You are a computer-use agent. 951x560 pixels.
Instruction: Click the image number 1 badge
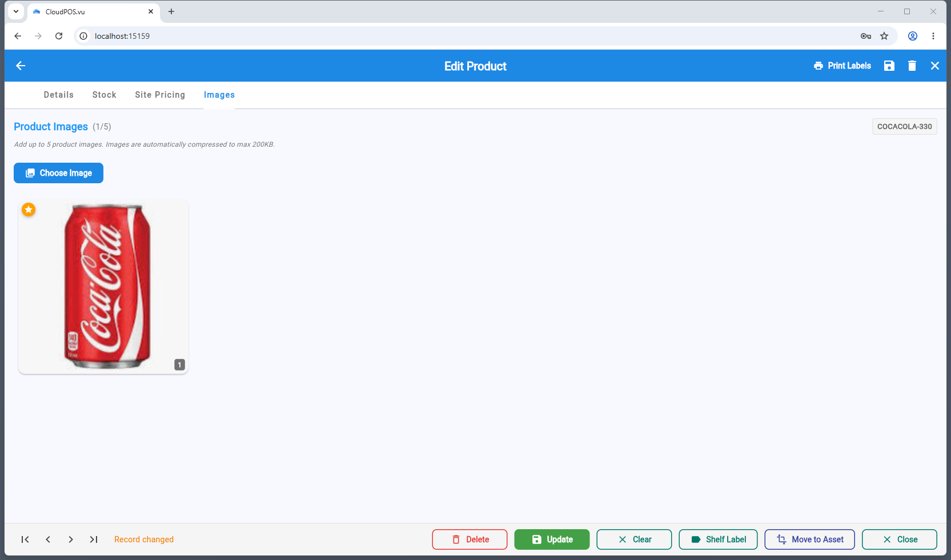[179, 365]
